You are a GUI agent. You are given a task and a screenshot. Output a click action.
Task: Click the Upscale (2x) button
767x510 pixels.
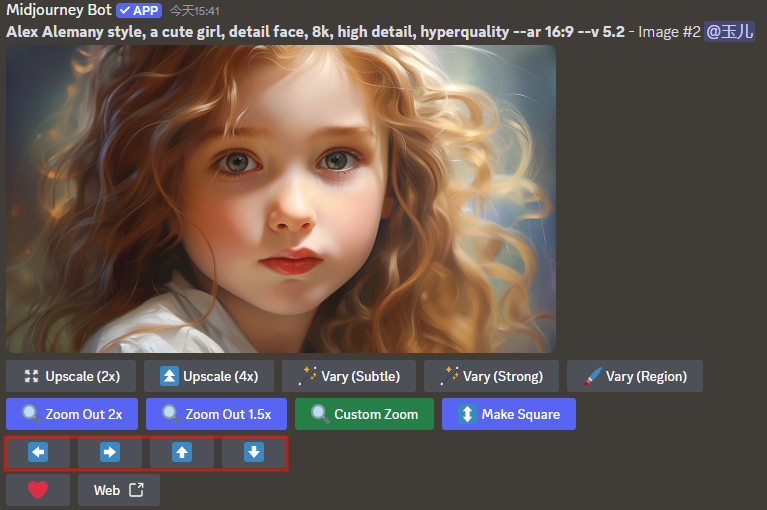[x=71, y=376]
